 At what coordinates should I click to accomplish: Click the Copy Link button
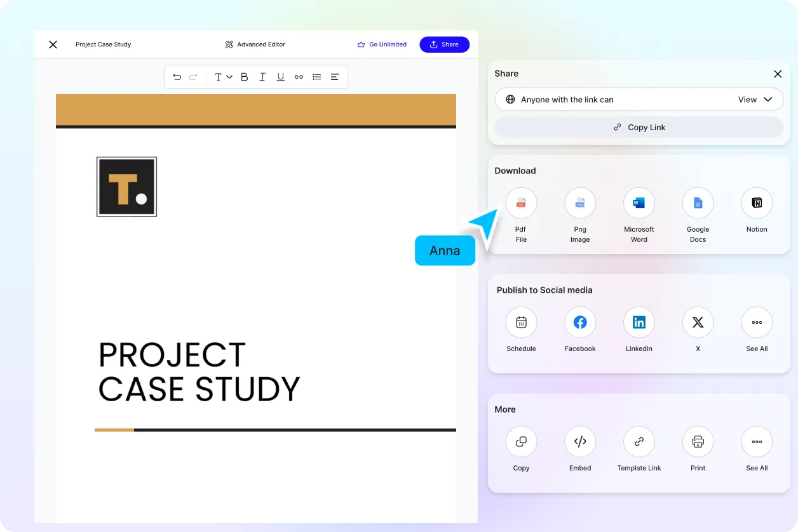click(x=639, y=127)
